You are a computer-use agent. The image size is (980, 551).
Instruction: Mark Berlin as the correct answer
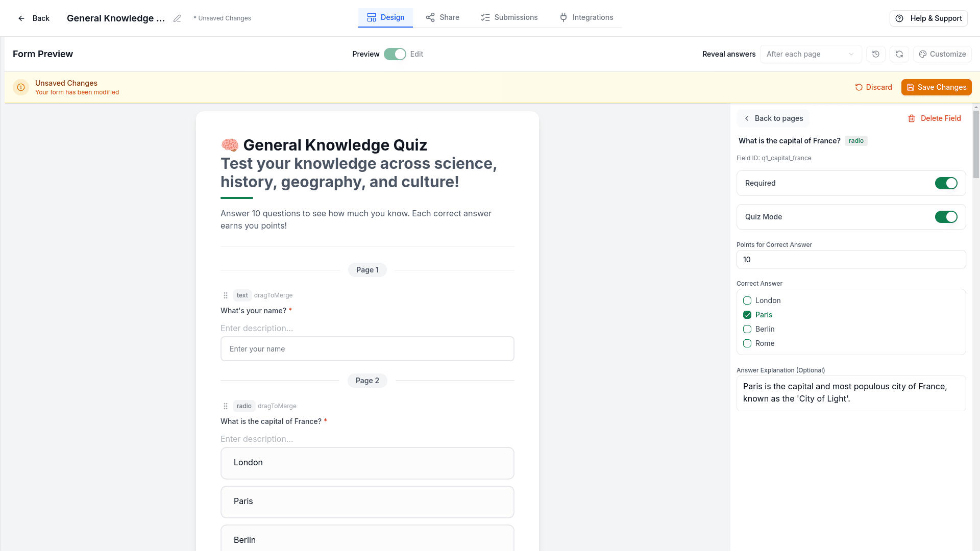click(x=747, y=329)
